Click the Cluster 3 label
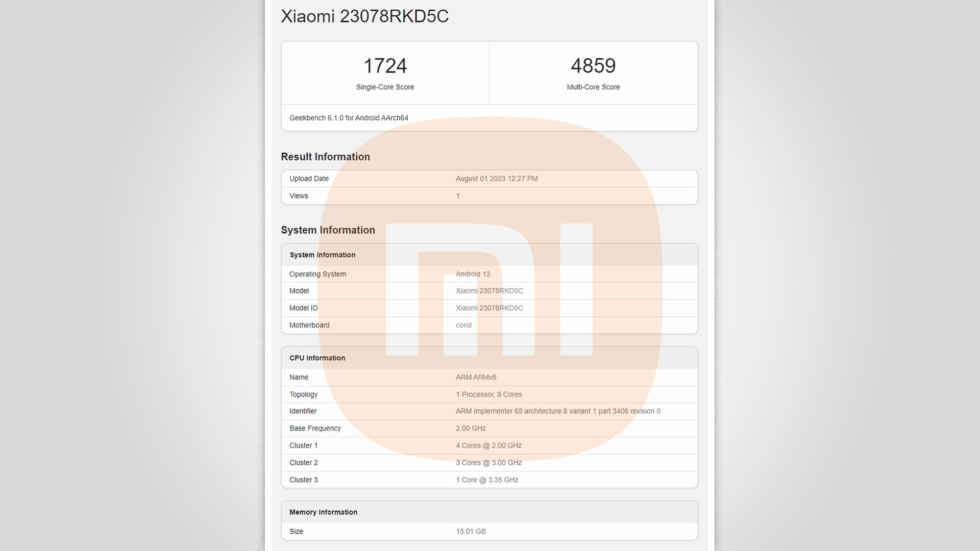 tap(303, 480)
